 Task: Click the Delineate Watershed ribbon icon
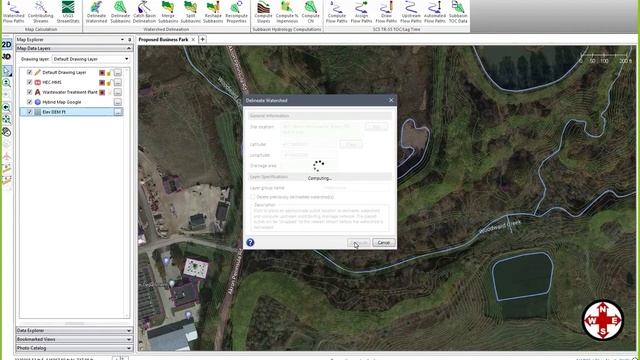(96, 13)
